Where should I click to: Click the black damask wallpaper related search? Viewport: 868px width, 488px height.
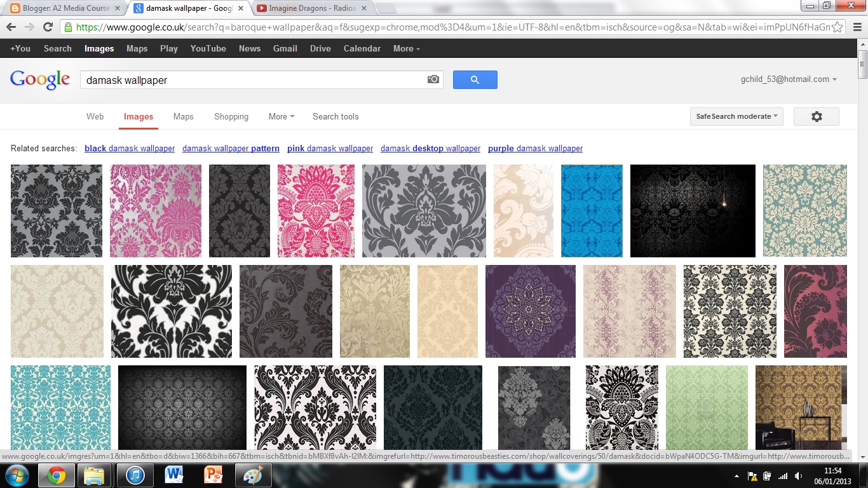tap(130, 148)
